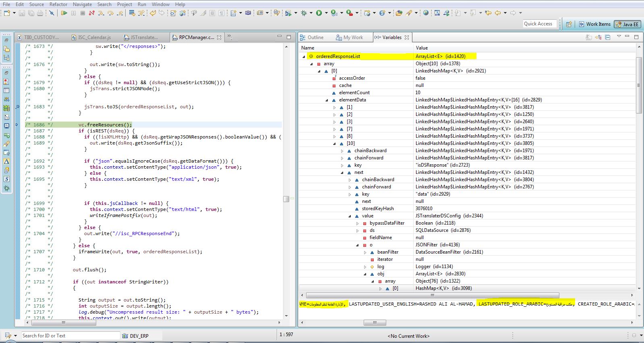Click the Resume debug button
The width and height of the screenshot is (644, 343).
pos(64,13)
